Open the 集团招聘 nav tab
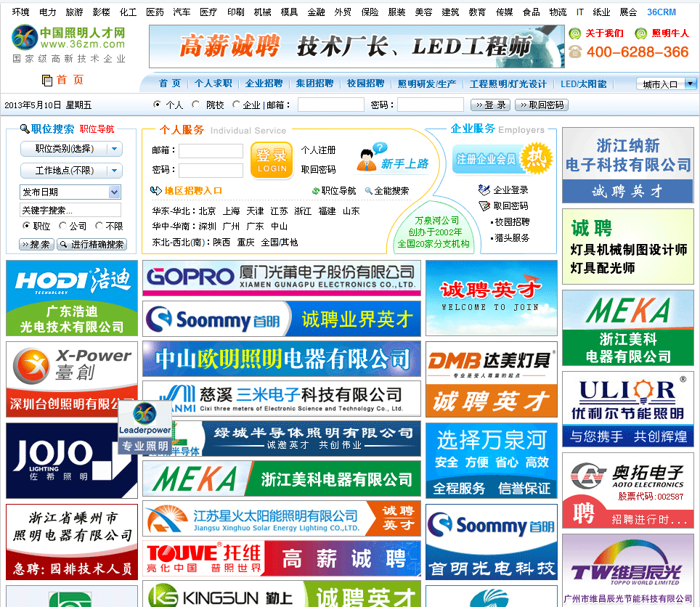 314,83
